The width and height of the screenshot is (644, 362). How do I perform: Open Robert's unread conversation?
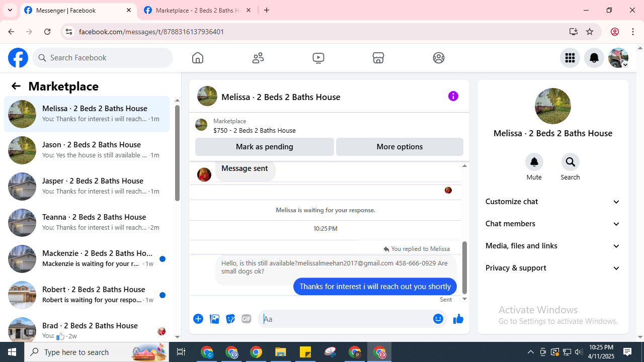(87, 295)
